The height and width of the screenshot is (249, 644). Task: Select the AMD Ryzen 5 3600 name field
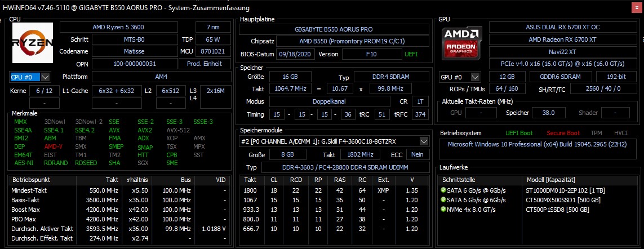(x=119, y=28)
